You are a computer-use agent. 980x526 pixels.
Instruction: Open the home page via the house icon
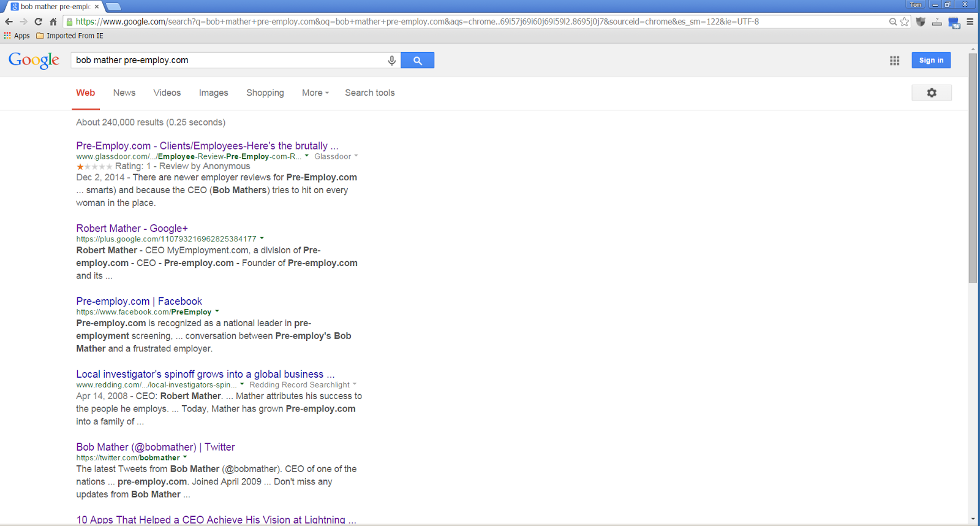(x=53, y=21)
